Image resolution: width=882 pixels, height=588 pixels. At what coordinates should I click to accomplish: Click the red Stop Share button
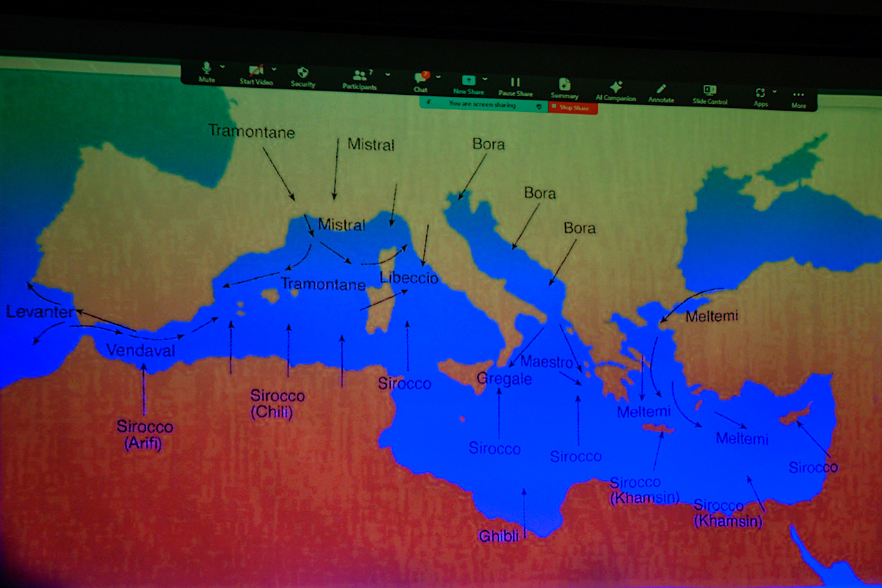573,107
